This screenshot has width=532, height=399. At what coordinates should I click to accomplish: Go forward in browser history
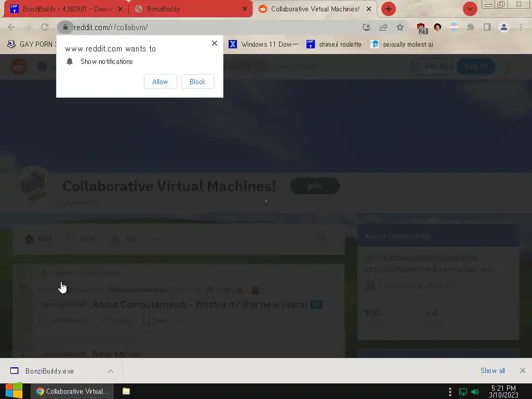28,27
